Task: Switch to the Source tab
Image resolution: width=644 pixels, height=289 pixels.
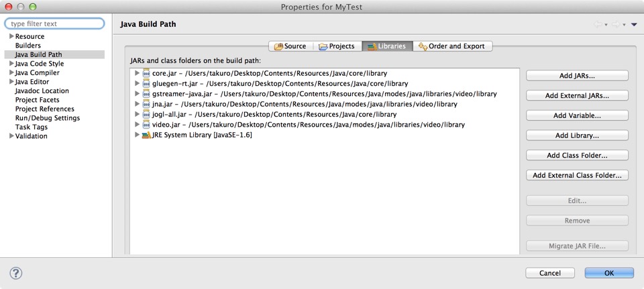Action: pos(290,46)
